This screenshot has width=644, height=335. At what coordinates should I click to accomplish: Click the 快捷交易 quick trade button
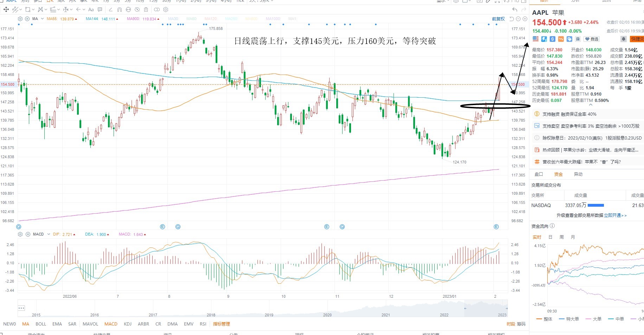[x=637, y=39]
